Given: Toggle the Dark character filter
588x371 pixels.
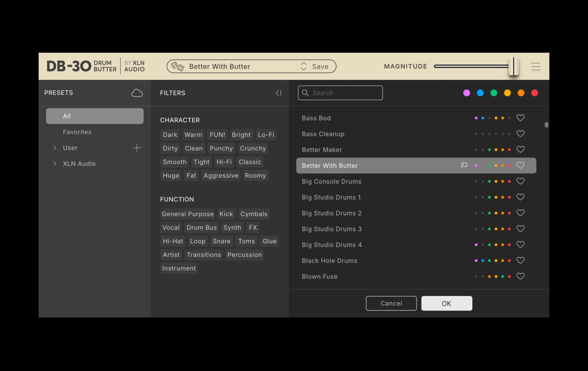Looking at the screenshot, I should click(170, 135).
